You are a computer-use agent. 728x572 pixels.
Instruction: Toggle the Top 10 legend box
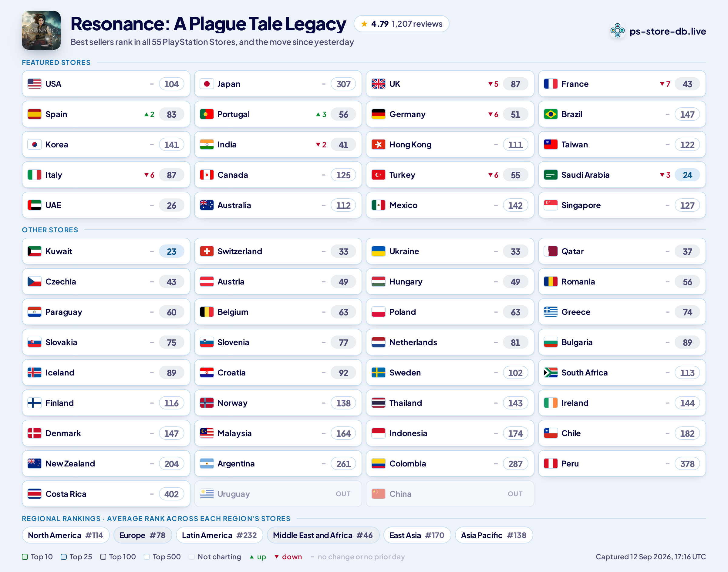[x=25, y=557]
